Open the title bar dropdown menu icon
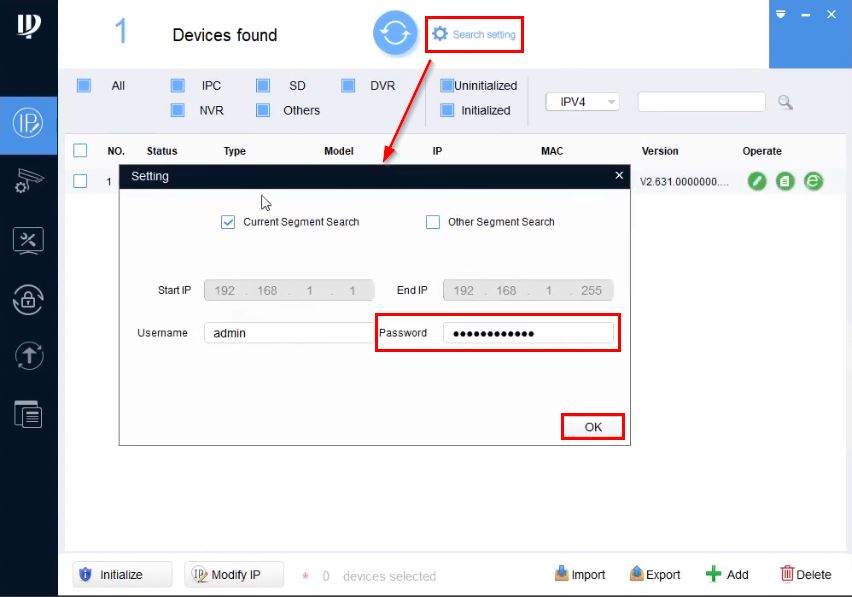This screenshot has width=852, height=597. 781,14
